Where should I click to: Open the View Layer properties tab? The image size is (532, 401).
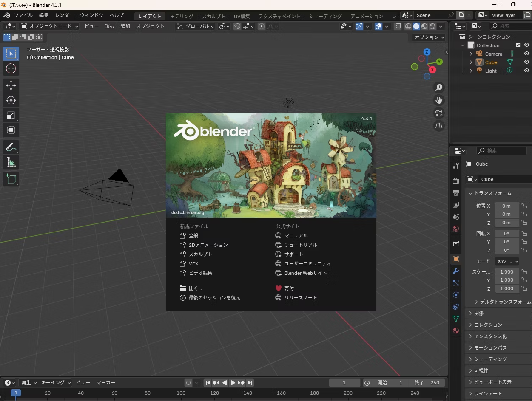pos(456,205)
